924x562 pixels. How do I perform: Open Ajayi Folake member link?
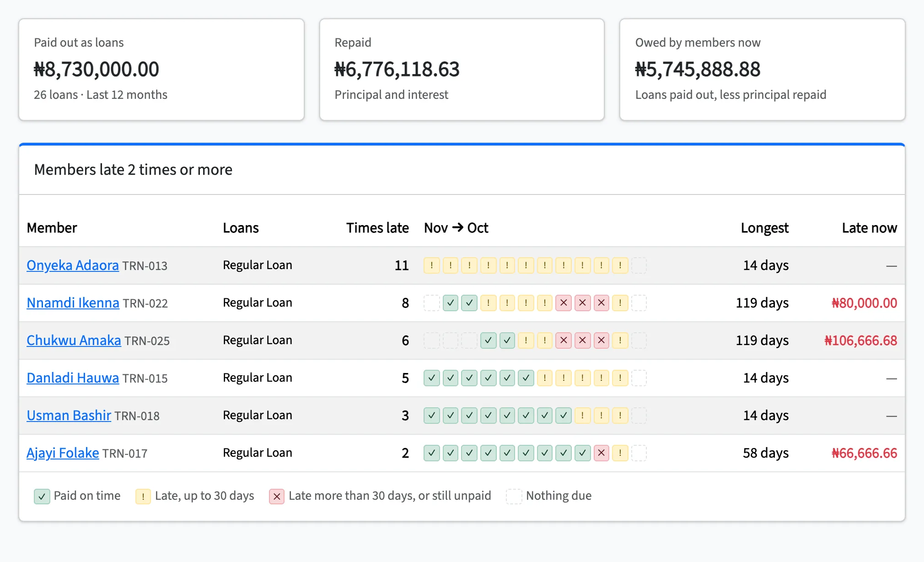[x=63, y=453]
